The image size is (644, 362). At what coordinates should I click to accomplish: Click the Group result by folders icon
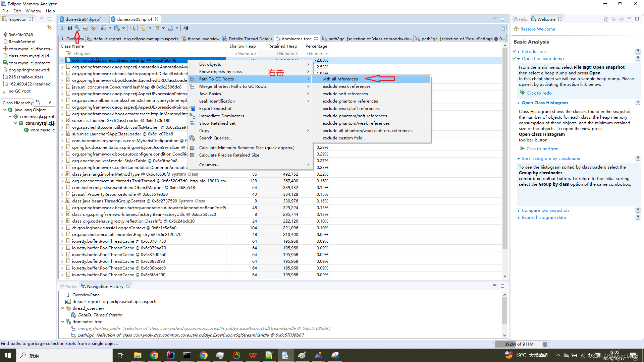pyautogui.click(x=144, y=28)
